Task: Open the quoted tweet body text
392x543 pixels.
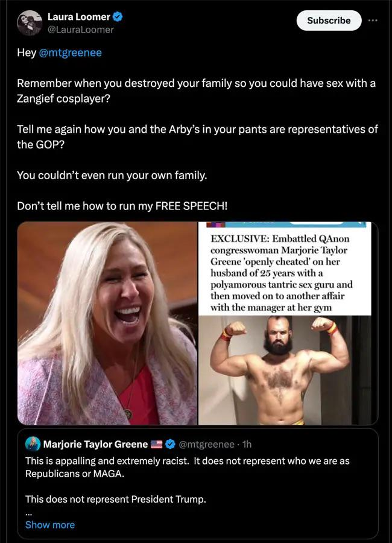Action: coord(188,480)
